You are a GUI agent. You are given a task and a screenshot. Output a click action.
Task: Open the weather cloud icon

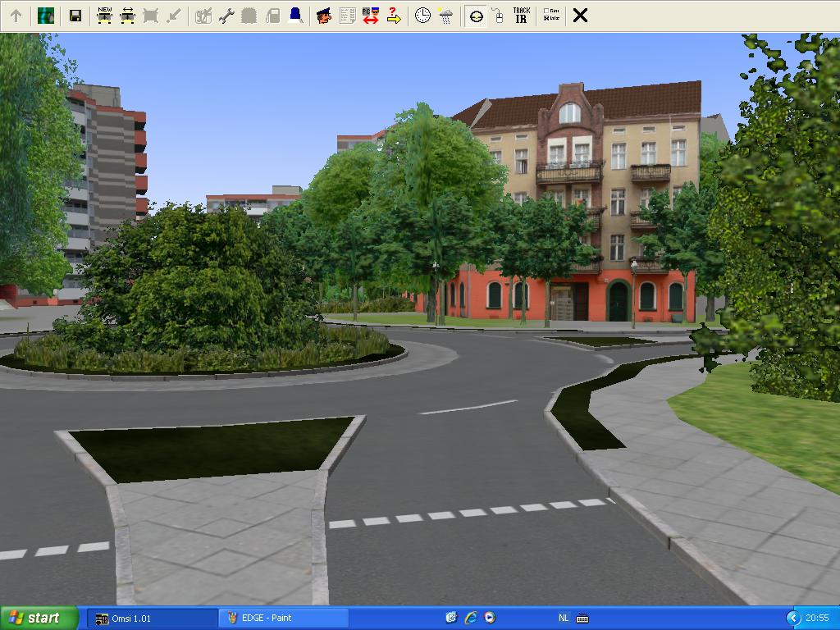point(445,15)
